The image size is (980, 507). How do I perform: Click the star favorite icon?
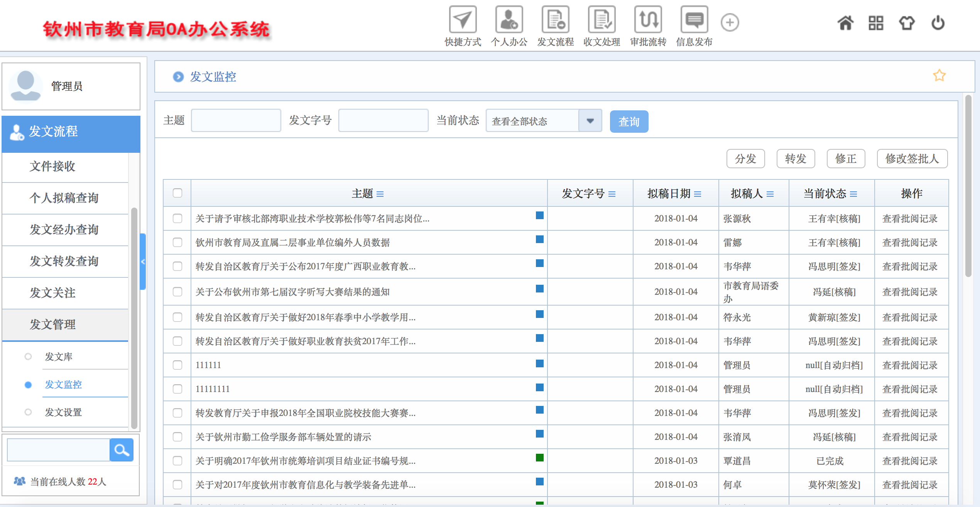(x=939, y=75)
